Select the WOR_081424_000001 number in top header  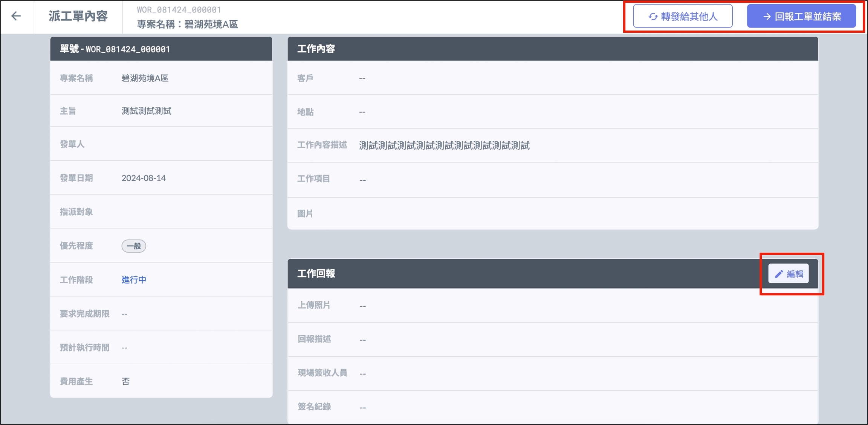pos(179,9)
